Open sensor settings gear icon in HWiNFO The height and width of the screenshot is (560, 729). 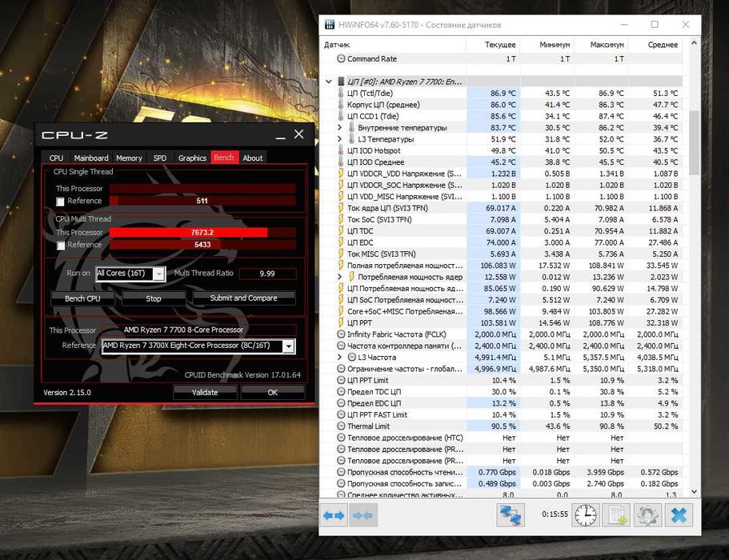(647, 515)
